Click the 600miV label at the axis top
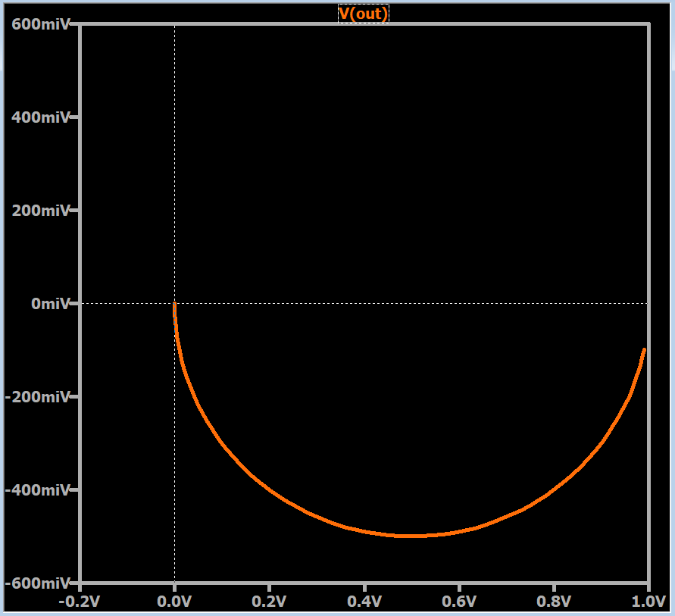The image size is (675, 616). (42, 23)
